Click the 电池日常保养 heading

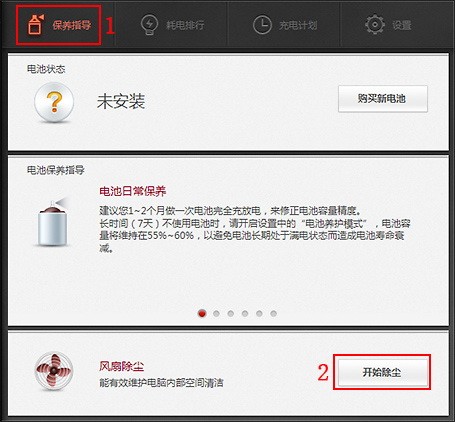133,191
